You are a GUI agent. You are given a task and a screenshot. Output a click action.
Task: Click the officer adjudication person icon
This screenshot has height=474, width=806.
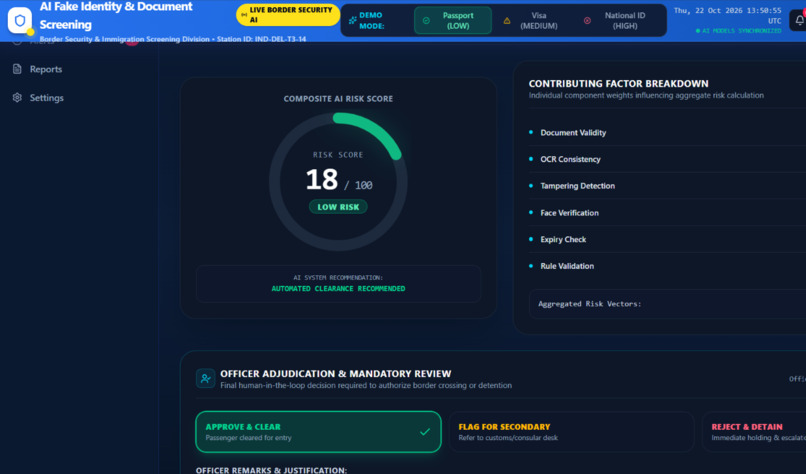[205, 378]
